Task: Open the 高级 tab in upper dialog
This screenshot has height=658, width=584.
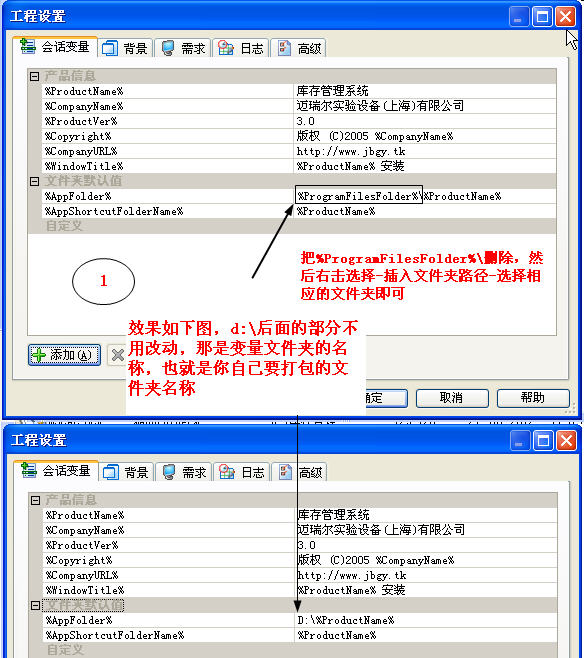Action: (299, 48)
